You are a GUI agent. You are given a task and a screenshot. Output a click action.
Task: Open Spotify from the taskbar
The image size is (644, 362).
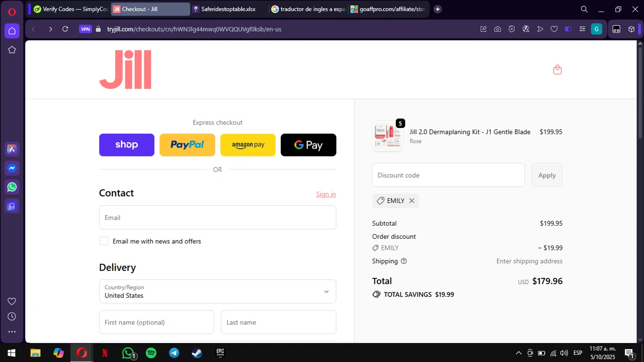[x=151, y=353]
